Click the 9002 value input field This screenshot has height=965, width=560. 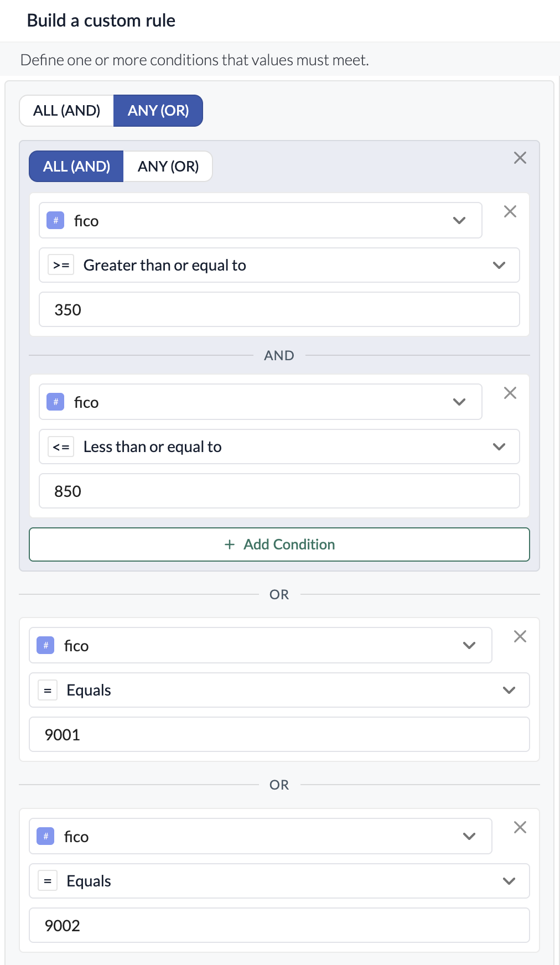tap(279, 925)
